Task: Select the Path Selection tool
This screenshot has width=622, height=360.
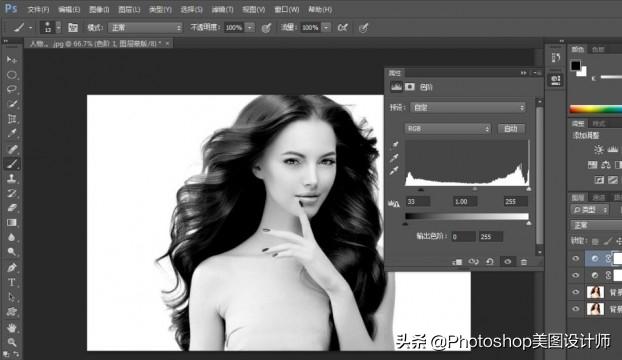Action: 11,297
